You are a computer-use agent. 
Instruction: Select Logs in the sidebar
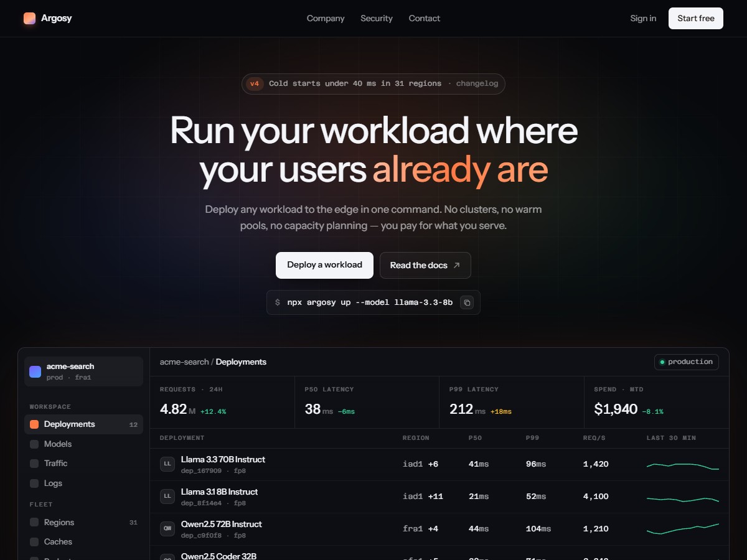[x=83, y=483]
